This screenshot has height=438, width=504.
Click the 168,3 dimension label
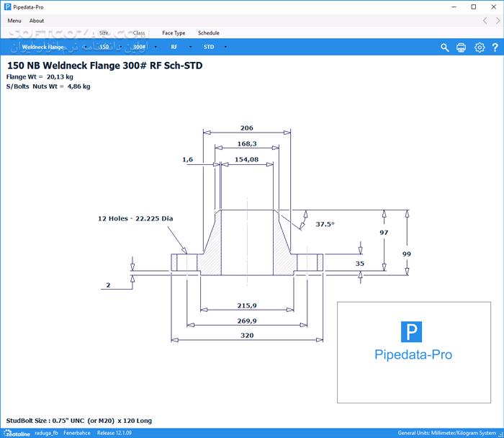247,144
